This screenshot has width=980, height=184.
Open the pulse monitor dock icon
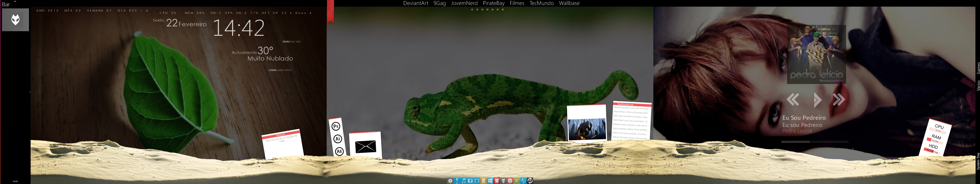point(524,181)
